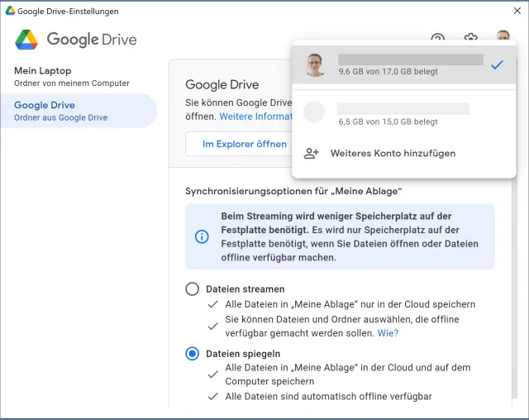
Task: Click the Drive icon in title bar
Action: (10, 12)
